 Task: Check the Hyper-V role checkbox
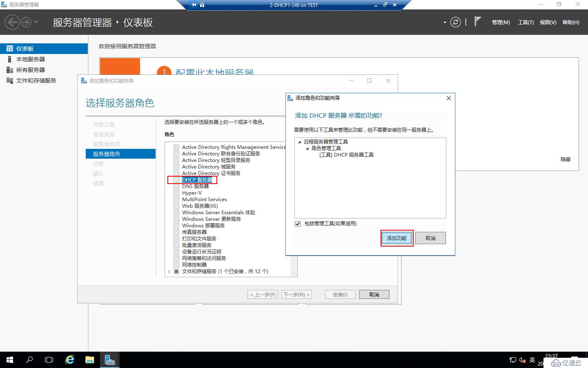point(176,193)
